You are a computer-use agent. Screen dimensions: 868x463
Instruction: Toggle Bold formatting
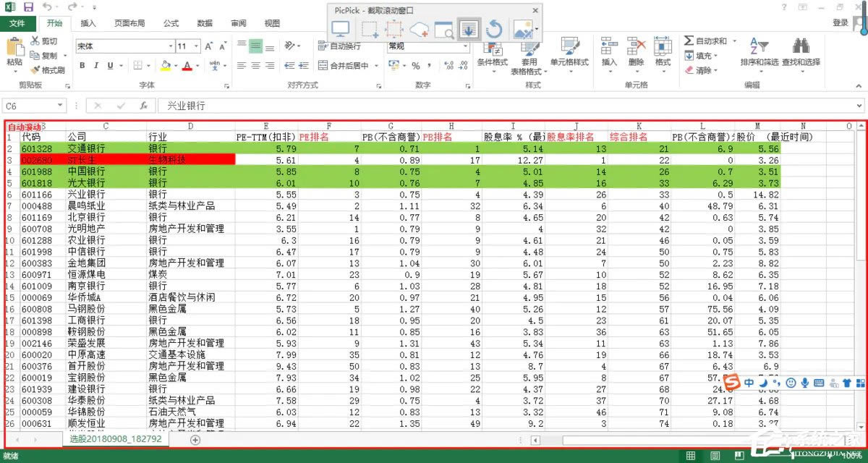tap(82, 66)
